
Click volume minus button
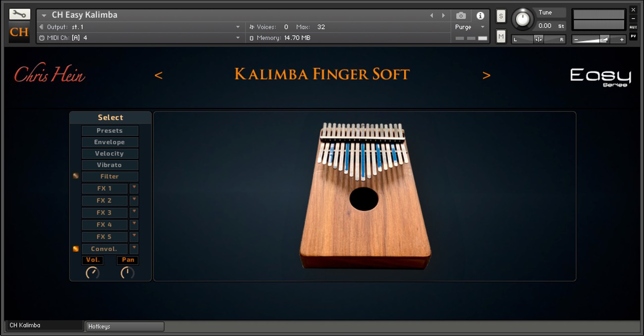point(576,39)
